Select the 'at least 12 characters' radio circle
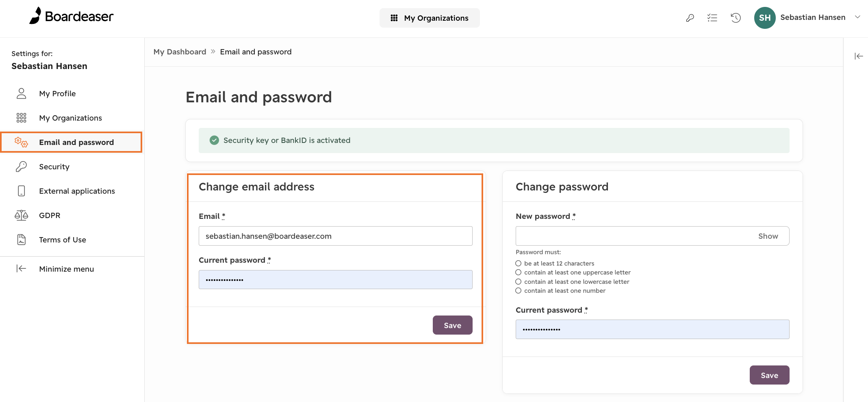Image resolution: width=868 pixels, height=402 pixels. coord(518,263)
